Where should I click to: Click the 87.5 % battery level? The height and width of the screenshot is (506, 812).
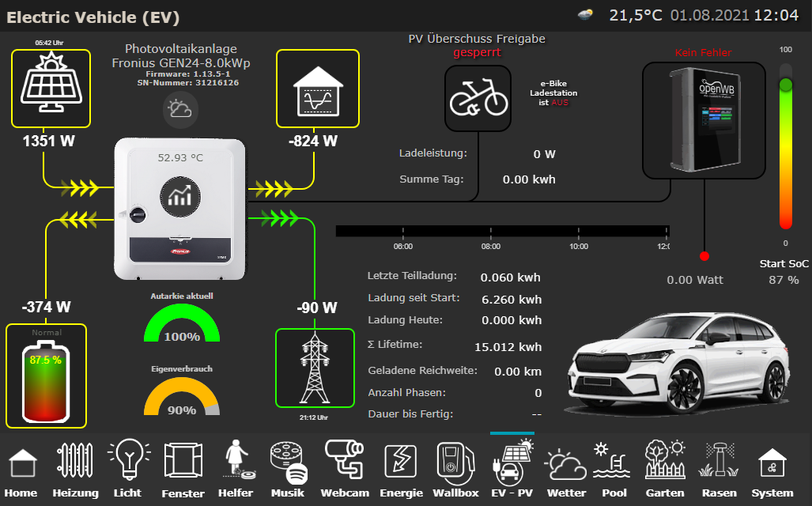click(x=46, y=360)
